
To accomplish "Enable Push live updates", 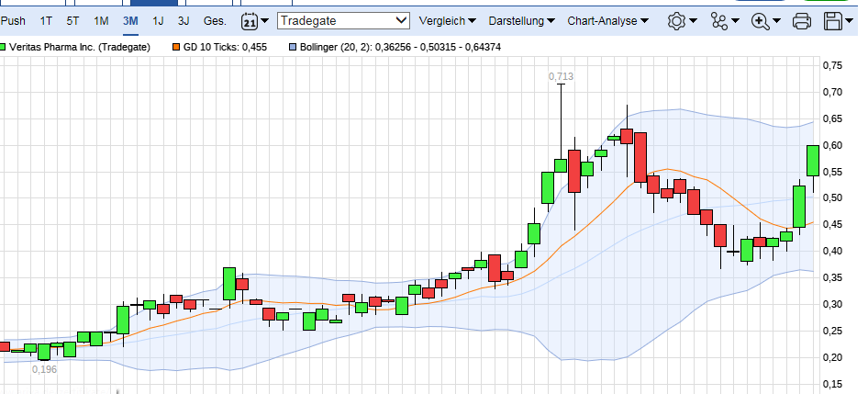I will coord(13,20).
